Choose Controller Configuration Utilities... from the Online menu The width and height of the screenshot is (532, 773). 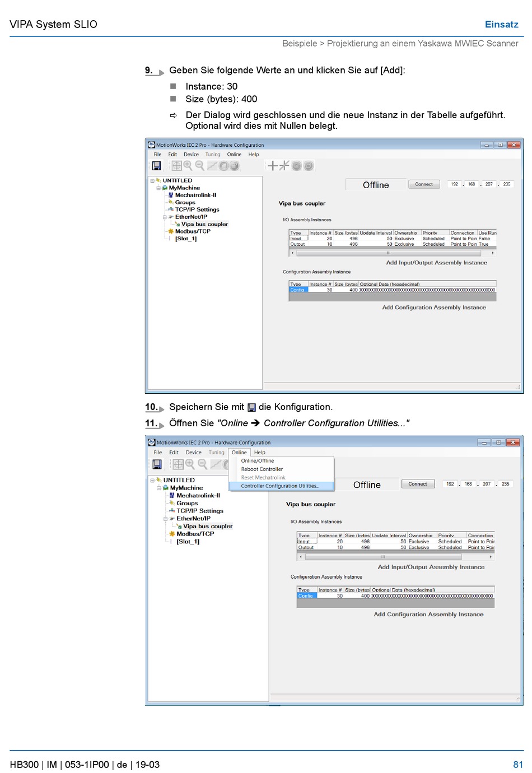(x=281, y=486)
